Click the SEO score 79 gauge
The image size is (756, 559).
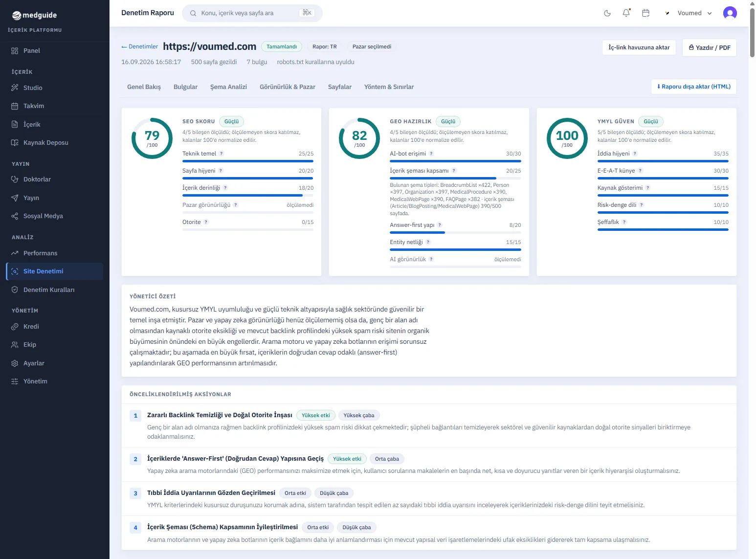coord(152,138)
